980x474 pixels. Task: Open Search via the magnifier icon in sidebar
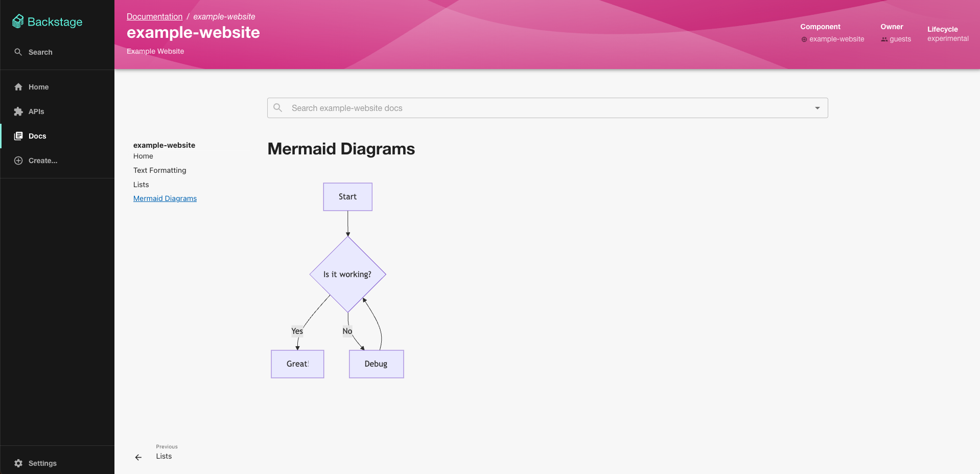click(x=18, y=52)
